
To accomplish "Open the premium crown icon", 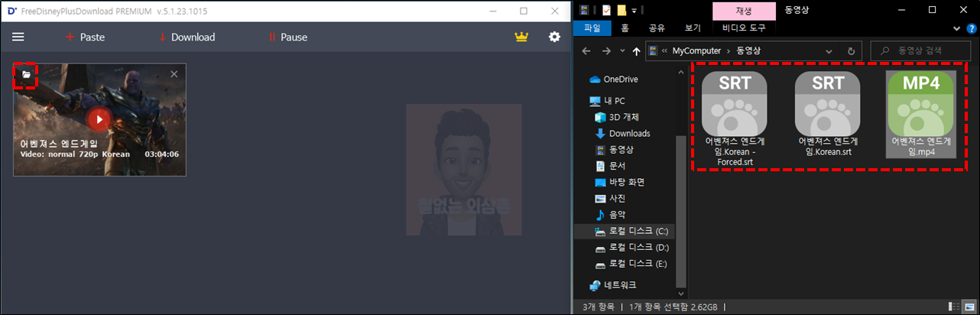I will point(521,37).
